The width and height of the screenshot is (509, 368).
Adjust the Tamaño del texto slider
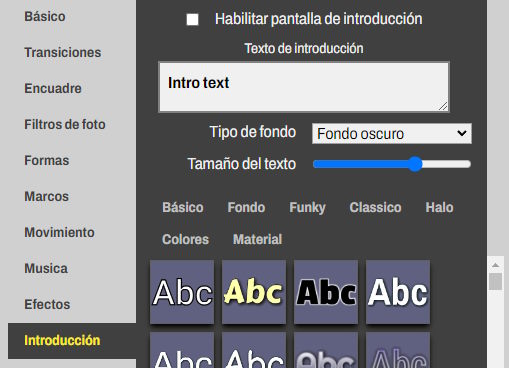(x=392, y=164)
